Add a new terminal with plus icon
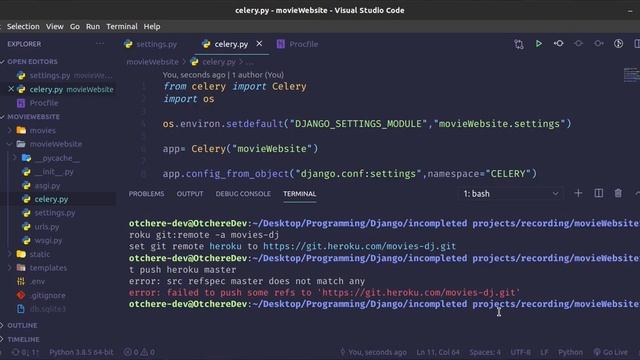Image resolution: width=640 pixels, height=360 pixels. click(x=578, y=193)
